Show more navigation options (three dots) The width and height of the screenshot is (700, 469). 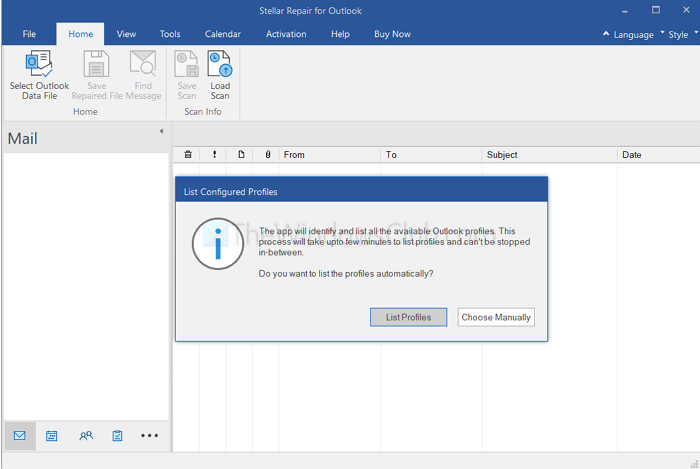(x=150, y=436)
